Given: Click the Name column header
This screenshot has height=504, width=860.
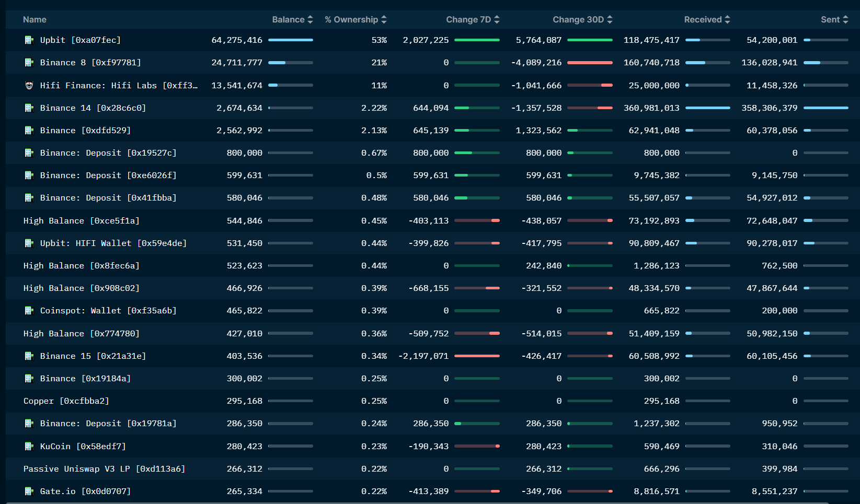Looking at the screenshot, I should (35, 19).
